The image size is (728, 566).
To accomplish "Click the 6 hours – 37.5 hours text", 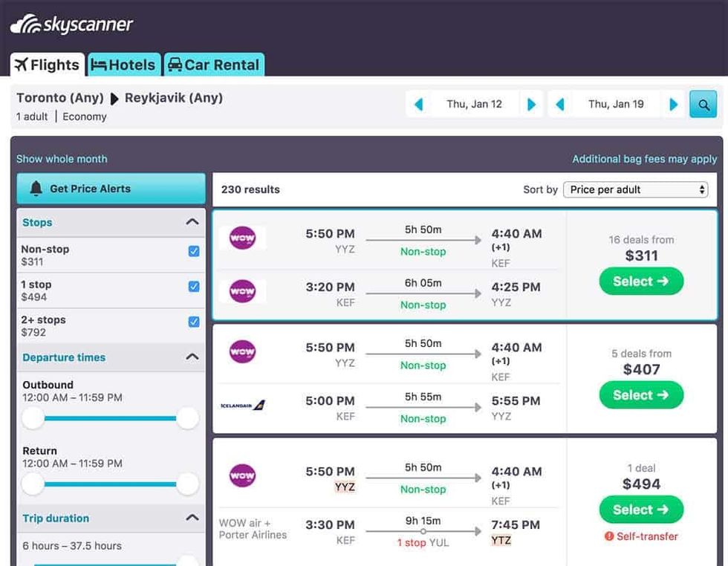I will pos(72,545).
